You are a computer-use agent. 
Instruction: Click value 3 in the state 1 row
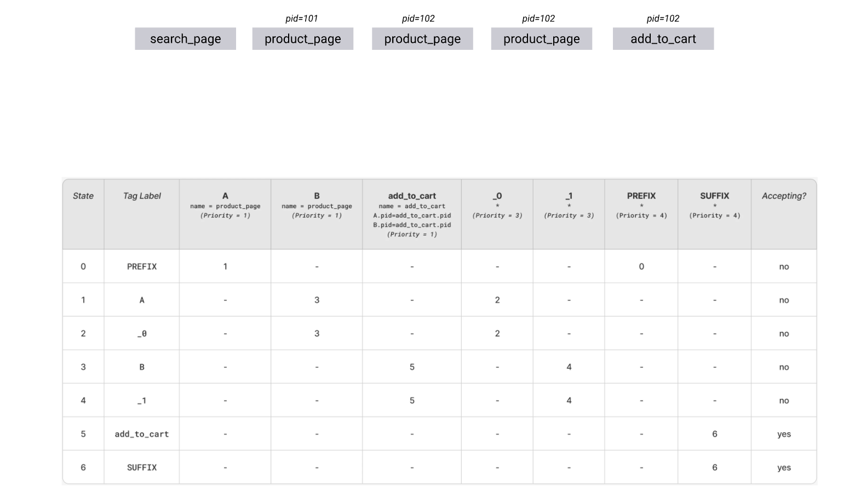point(317,300)
